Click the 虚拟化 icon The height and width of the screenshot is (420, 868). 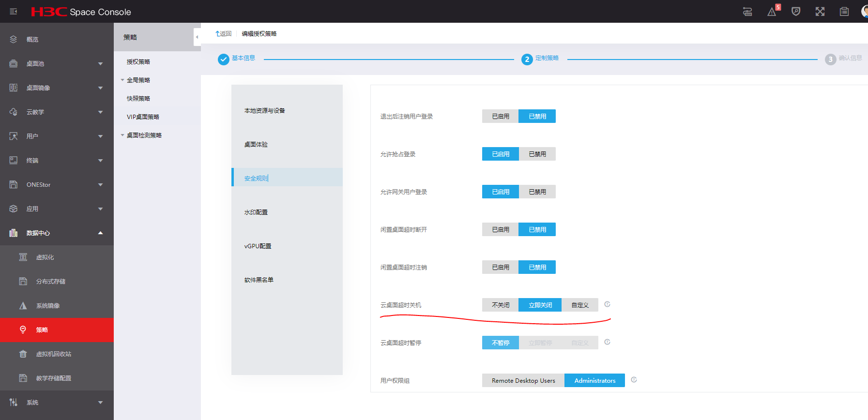(x=23, y=257)
